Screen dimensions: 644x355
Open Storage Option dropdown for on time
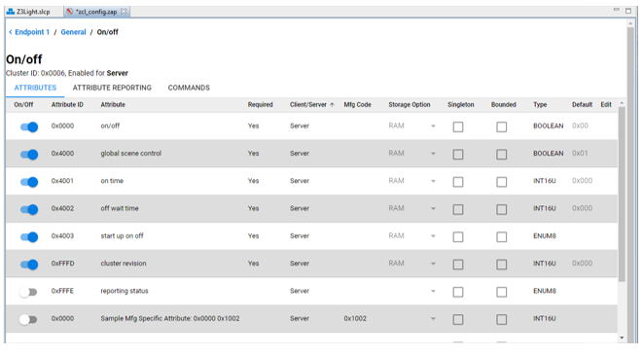(411, 181)
